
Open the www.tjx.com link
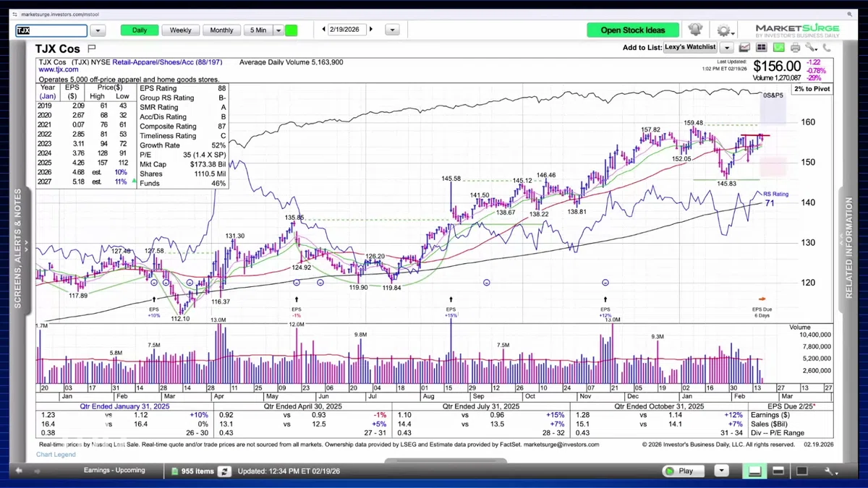(x=59, y=70)
